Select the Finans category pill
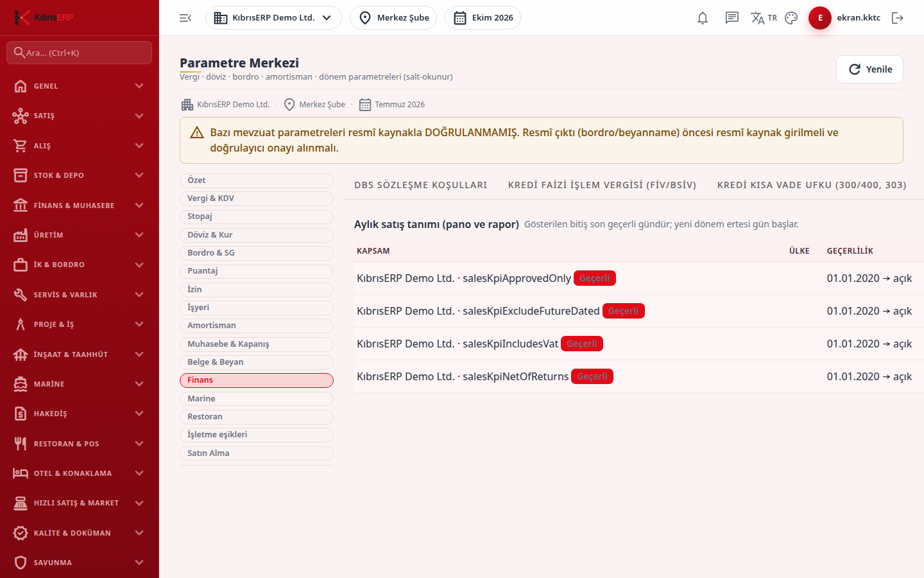The image size is (924, 578). coord(257,380)
